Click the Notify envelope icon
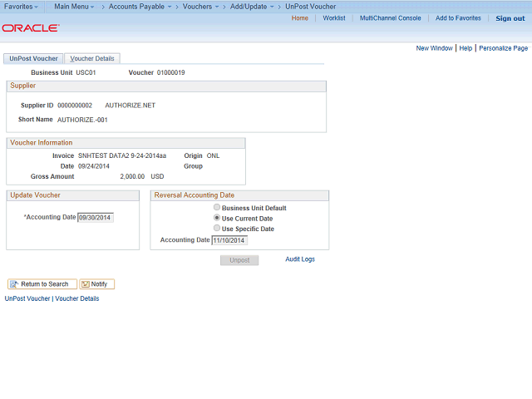The image size is (532, 399). pyautogui.click(x=86, y=284)
